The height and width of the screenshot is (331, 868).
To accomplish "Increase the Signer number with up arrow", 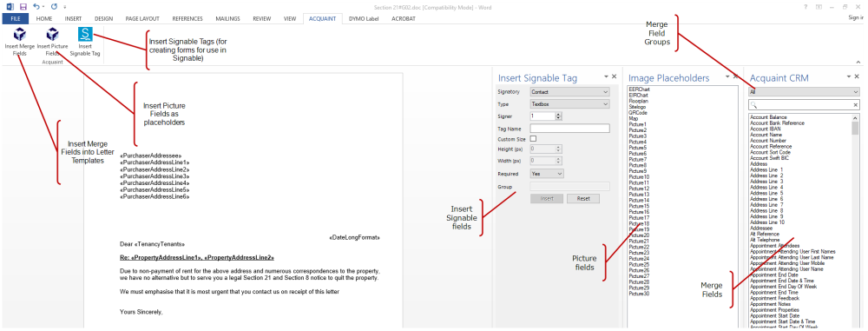I will click(558, 114).
